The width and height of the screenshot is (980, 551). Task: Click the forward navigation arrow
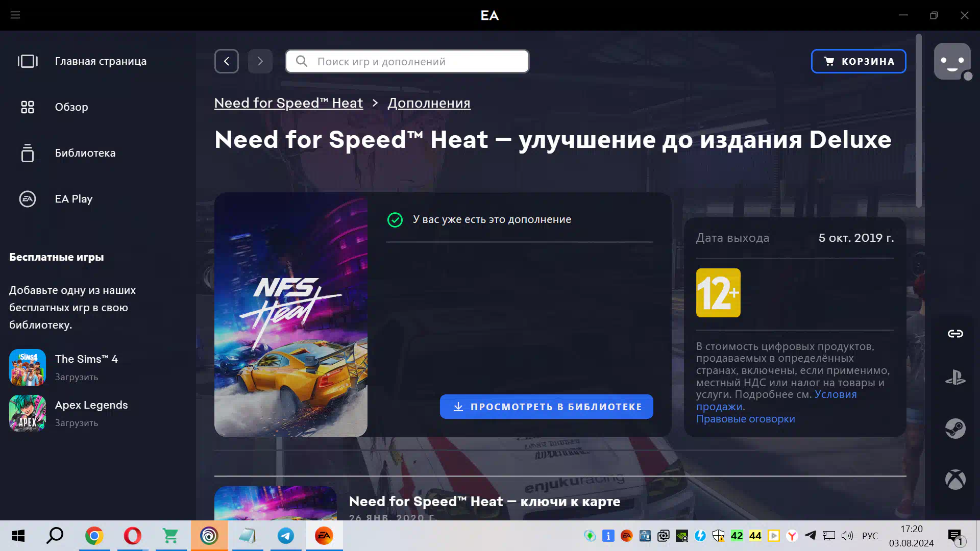(260, 61)
